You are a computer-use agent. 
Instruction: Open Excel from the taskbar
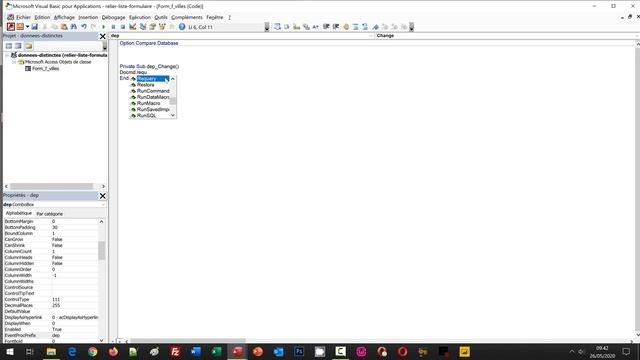tap(217, 351)
